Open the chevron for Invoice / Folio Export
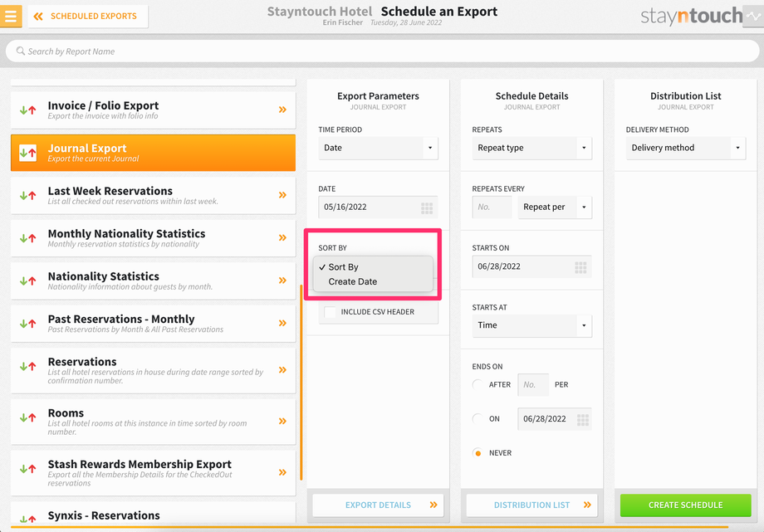 point(282,110)
